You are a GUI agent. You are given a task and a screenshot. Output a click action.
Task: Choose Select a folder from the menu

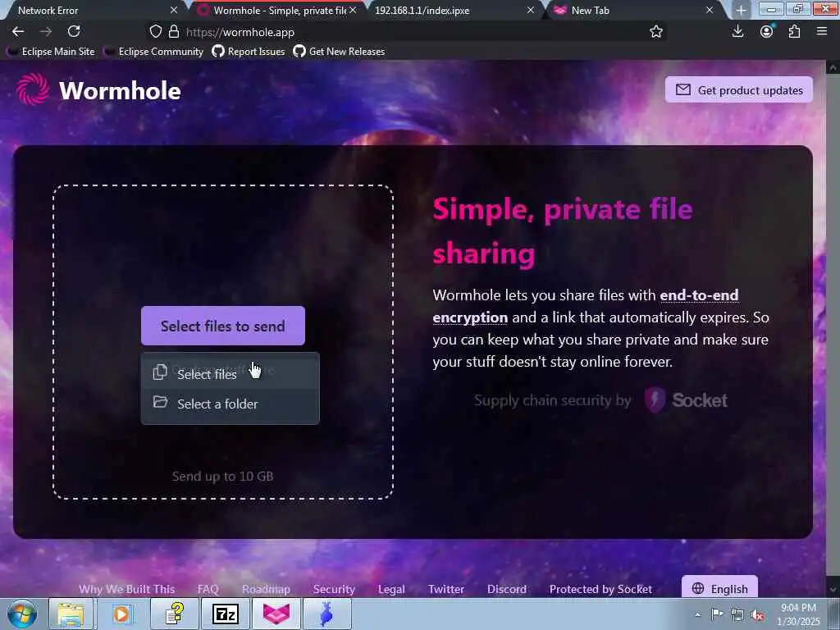coord(230,404)
